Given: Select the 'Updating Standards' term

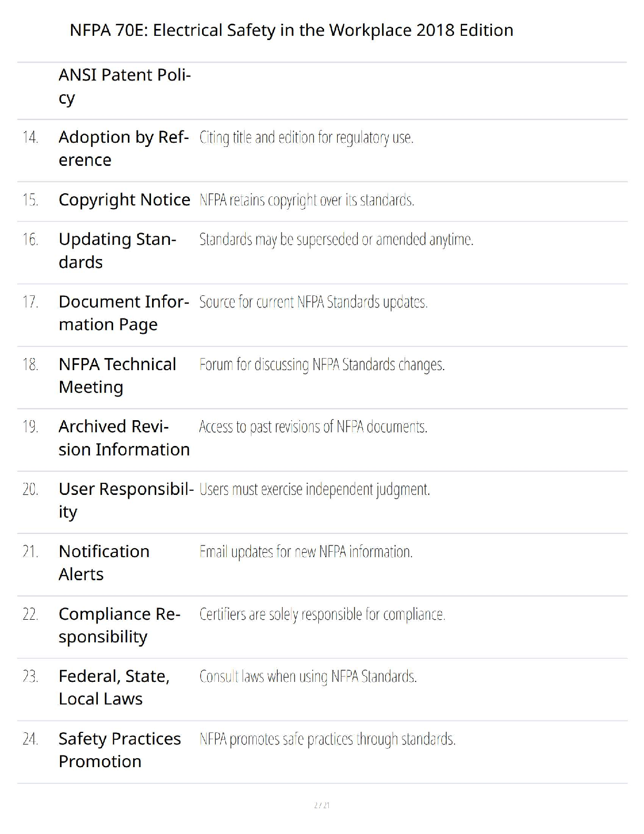Looking at the screenshot, I should [117, 251].
